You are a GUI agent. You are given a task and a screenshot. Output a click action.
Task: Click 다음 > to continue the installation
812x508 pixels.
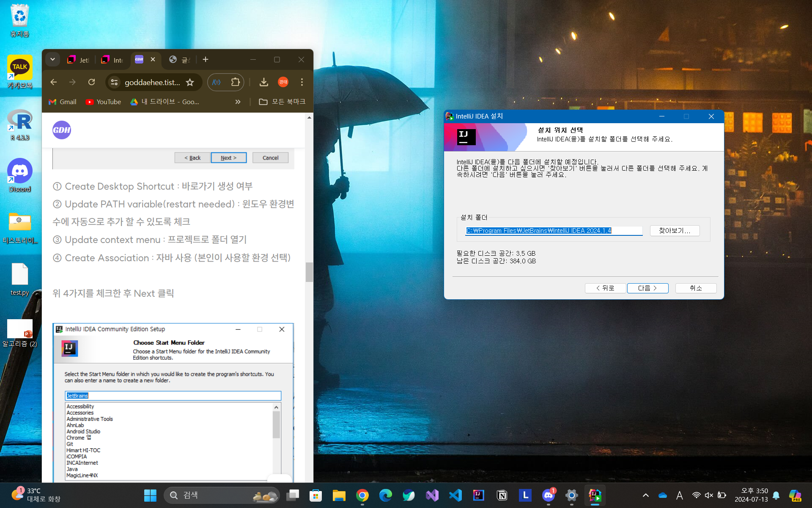coord(647,288)
